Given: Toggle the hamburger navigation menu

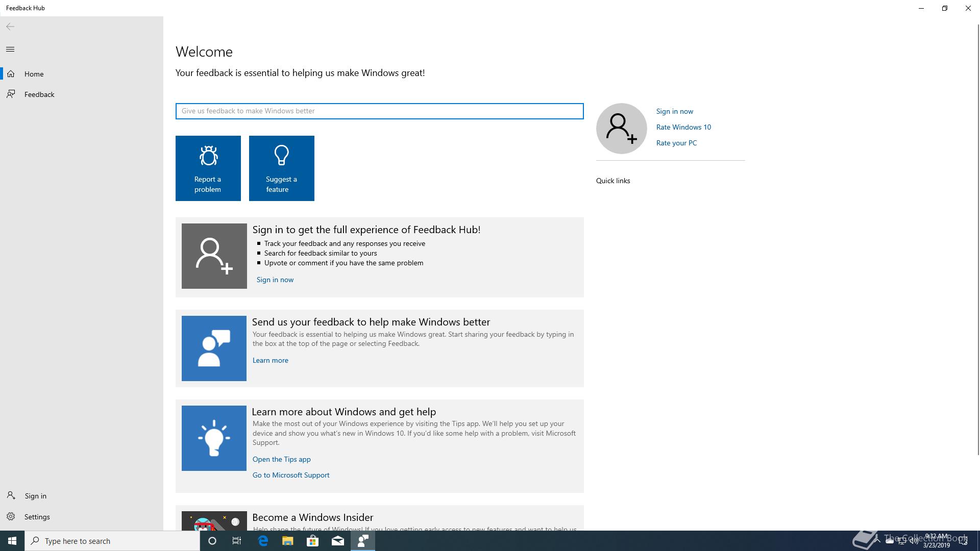Looking at the screenshot, I should click(10, 49).
